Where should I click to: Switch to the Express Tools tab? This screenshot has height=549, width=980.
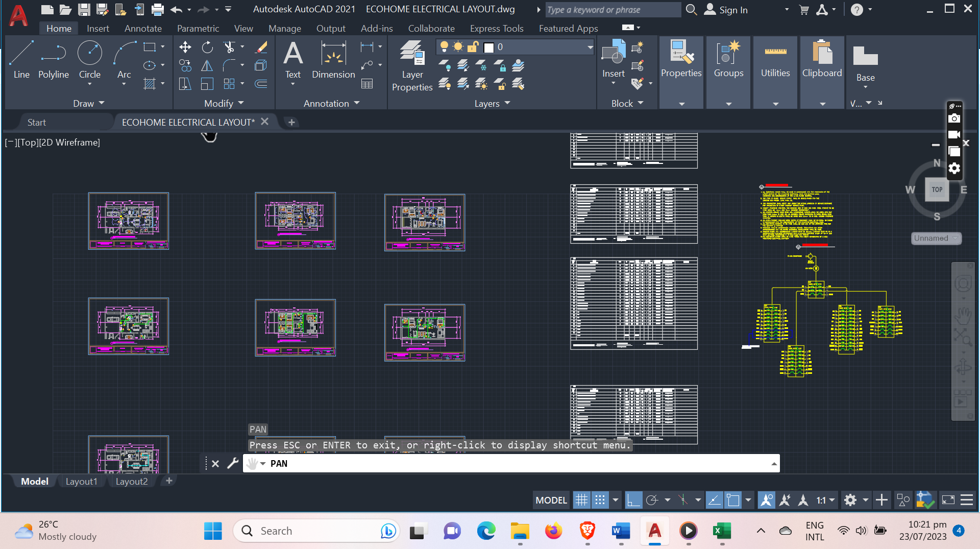(x=497, y=29)
